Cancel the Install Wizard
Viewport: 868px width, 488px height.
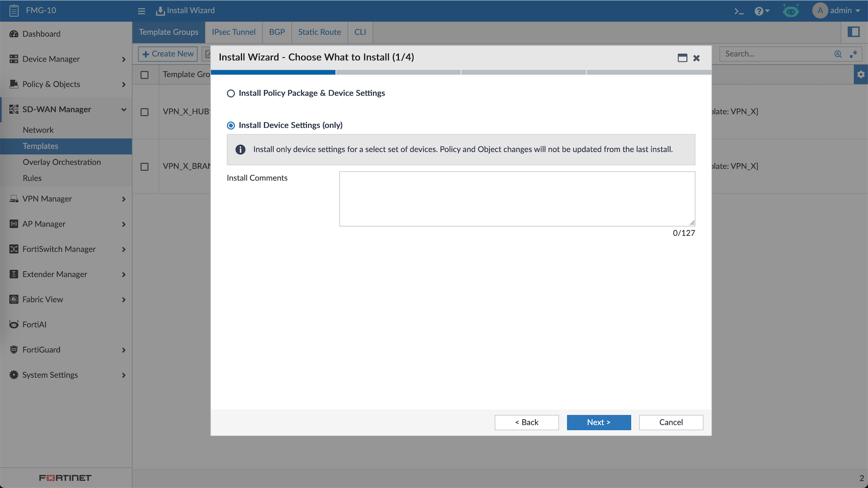point(671,422)
